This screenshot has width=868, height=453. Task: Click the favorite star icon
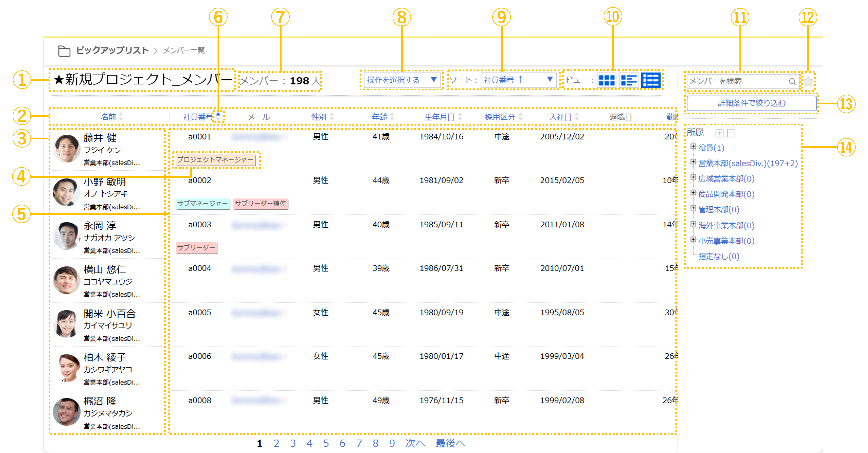pos(808,81)
